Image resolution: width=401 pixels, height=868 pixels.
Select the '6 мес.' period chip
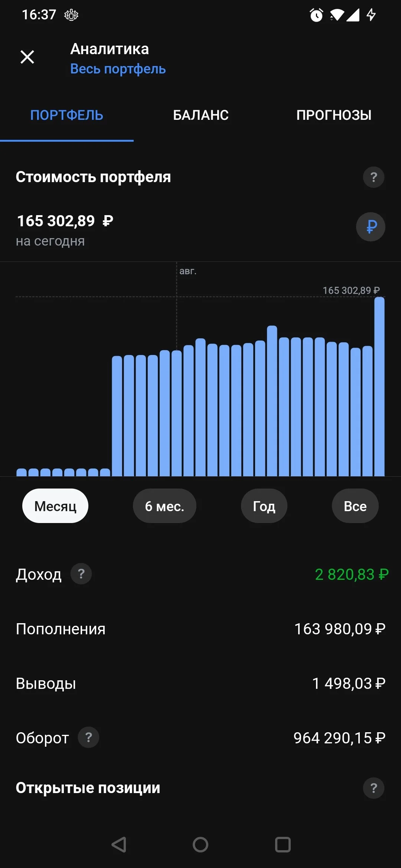(x=164, y=506)
